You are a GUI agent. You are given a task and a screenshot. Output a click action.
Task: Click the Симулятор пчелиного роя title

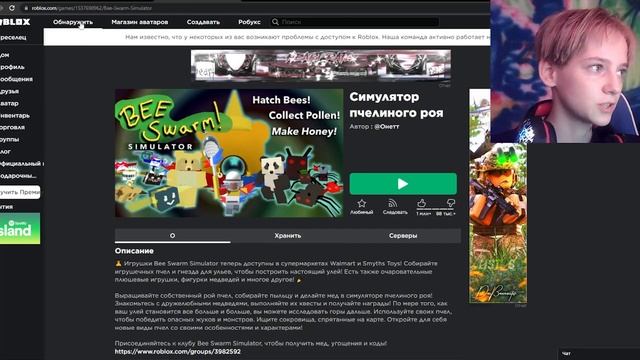[x=396, y=104]
